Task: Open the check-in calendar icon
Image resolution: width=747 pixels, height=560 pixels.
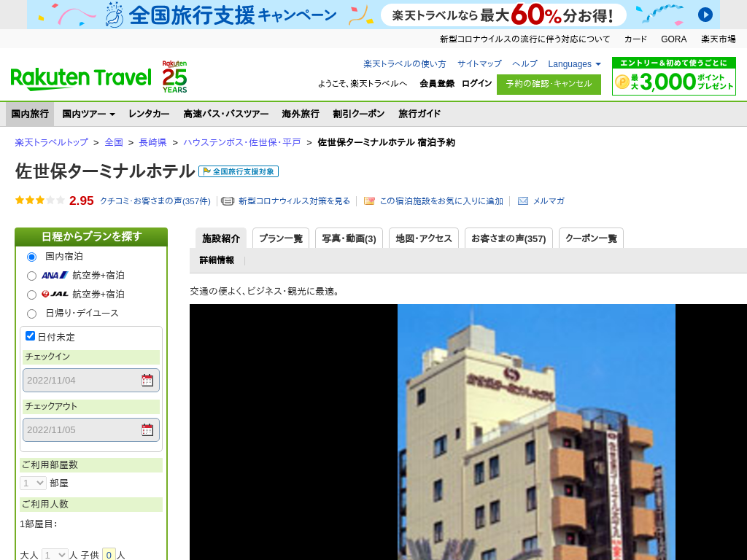Action: tap(147, 380)
